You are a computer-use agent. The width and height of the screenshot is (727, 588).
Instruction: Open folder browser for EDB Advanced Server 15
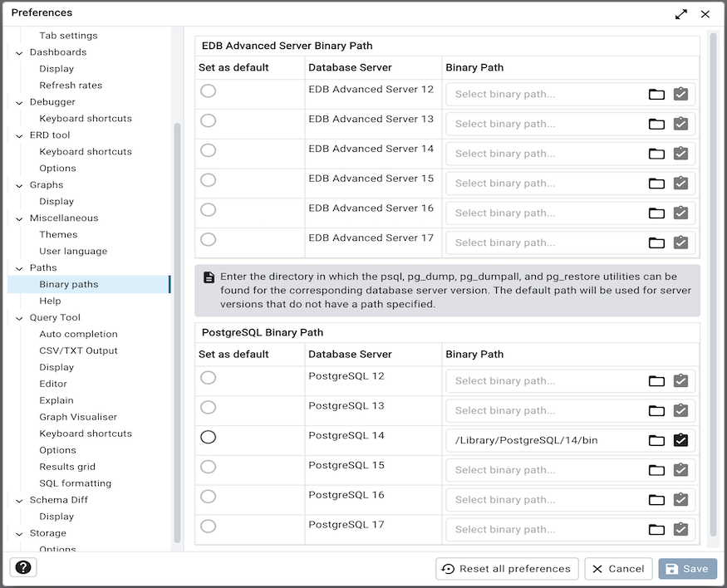(656, 183)
